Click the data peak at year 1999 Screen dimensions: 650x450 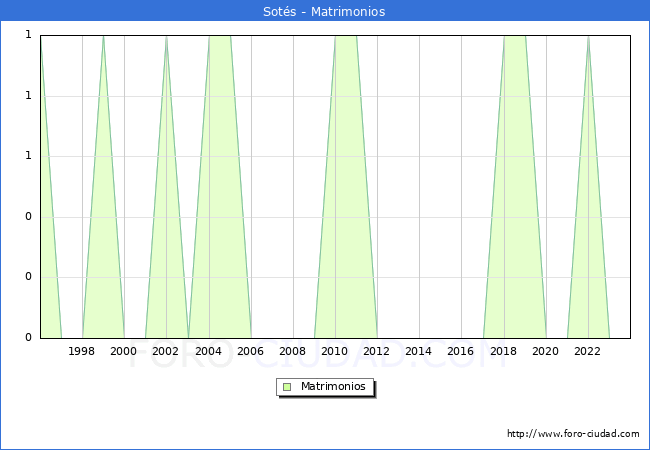103,37
